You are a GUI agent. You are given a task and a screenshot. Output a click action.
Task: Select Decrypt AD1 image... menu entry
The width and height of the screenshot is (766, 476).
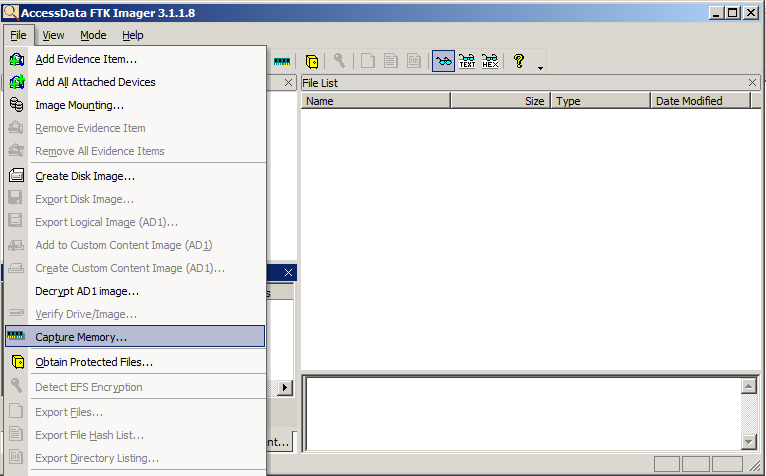pos(135,291)
